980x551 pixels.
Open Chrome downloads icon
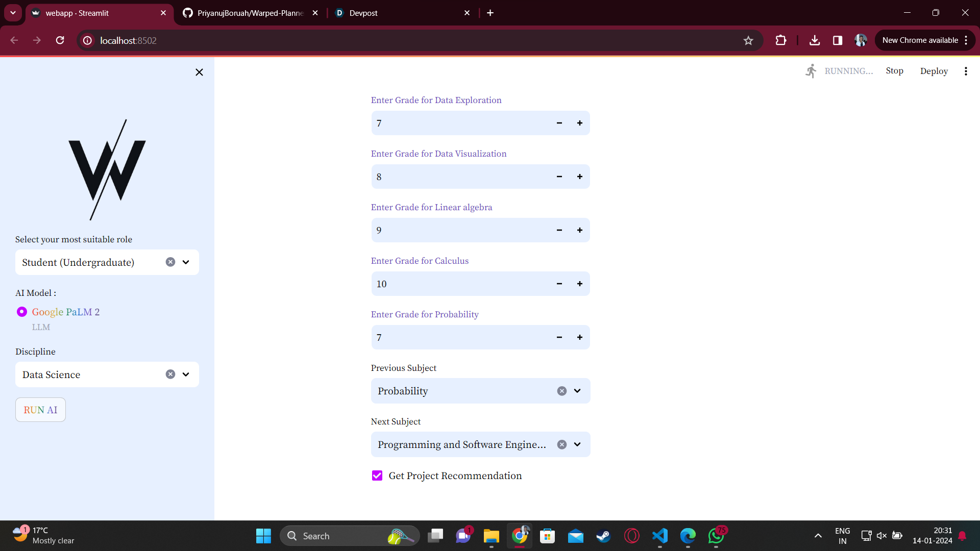click(815, 41)
